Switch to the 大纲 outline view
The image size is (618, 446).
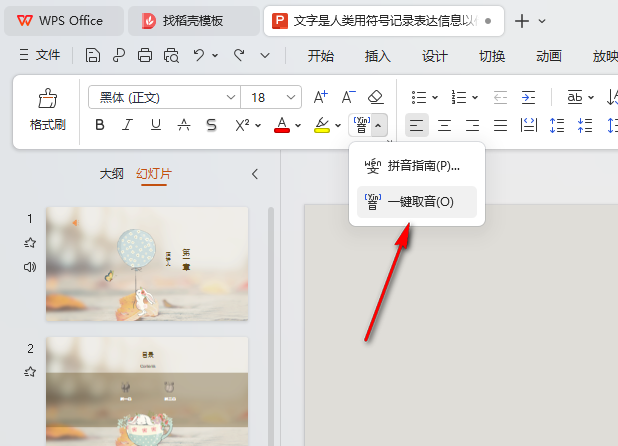(112, 174)
